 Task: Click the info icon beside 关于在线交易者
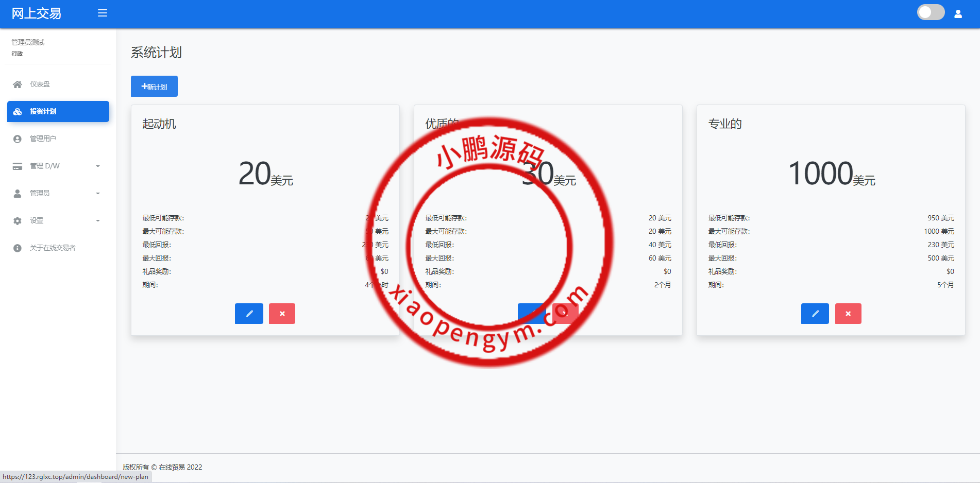pyautogui.click(x=18, y=248)
